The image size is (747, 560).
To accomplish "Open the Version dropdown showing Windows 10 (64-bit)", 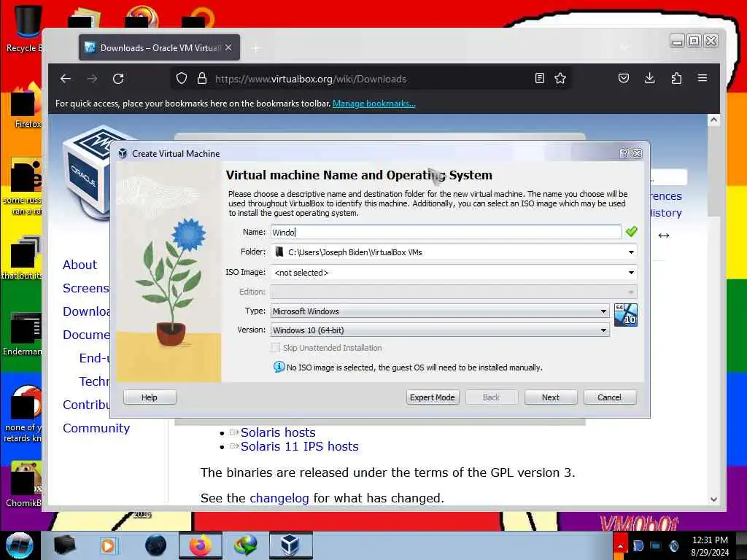I will point(440,330).
